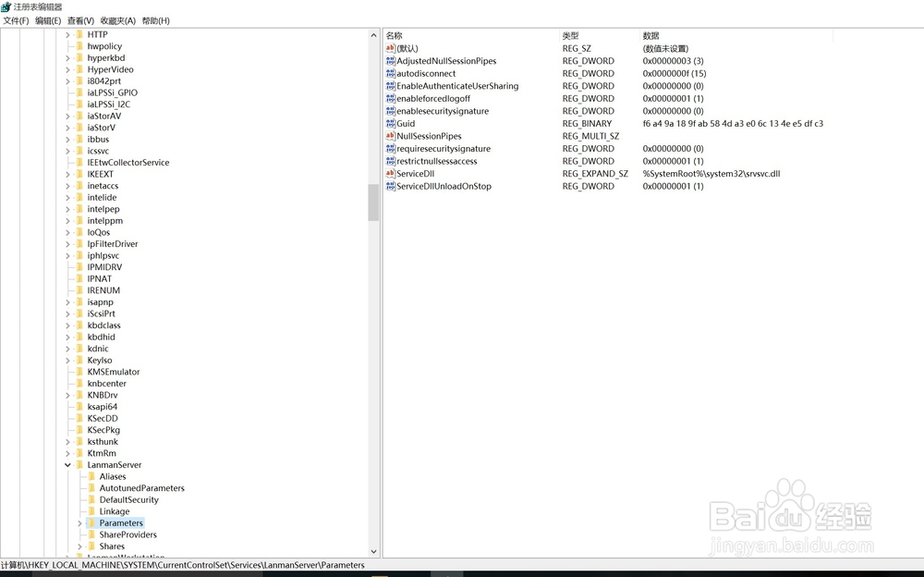Expand the Parameters subkey
This screenshot has height=577, width=924.
[x=79, y=523]
